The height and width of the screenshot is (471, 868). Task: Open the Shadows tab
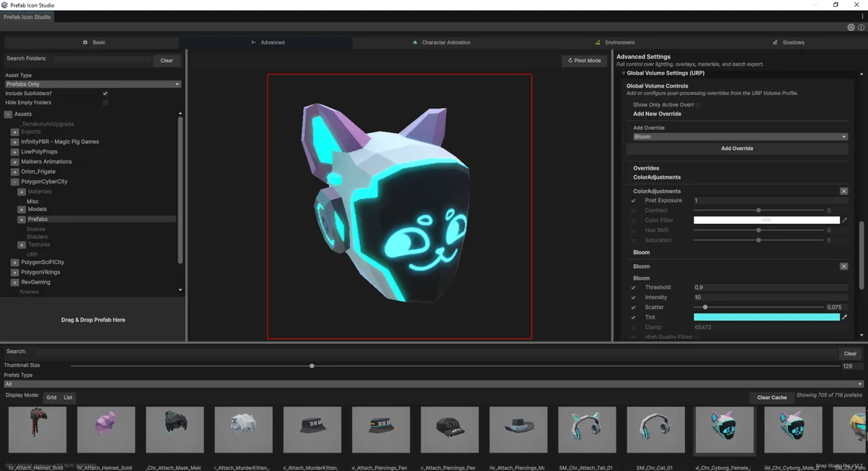point(788,42)
